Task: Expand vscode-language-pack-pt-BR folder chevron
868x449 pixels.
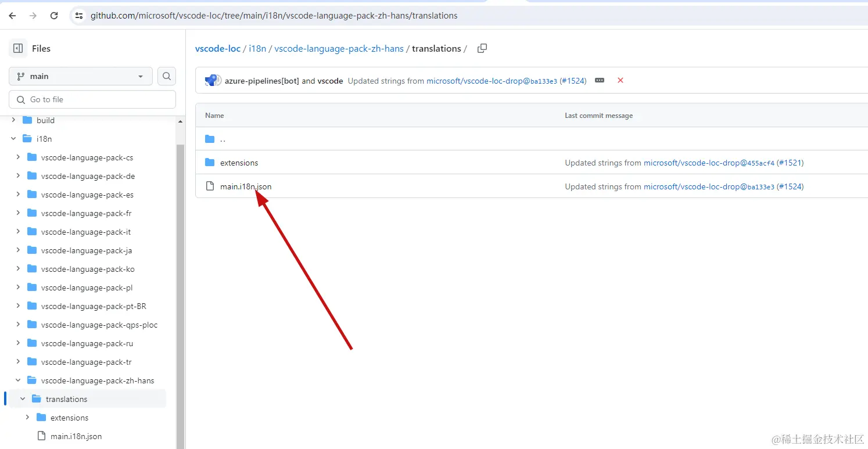Action: (x=18, y=306)
